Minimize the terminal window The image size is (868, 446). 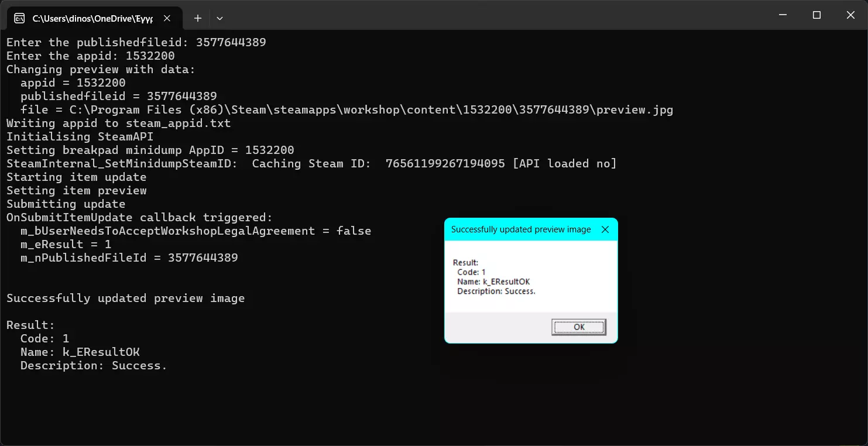[783, 15]
